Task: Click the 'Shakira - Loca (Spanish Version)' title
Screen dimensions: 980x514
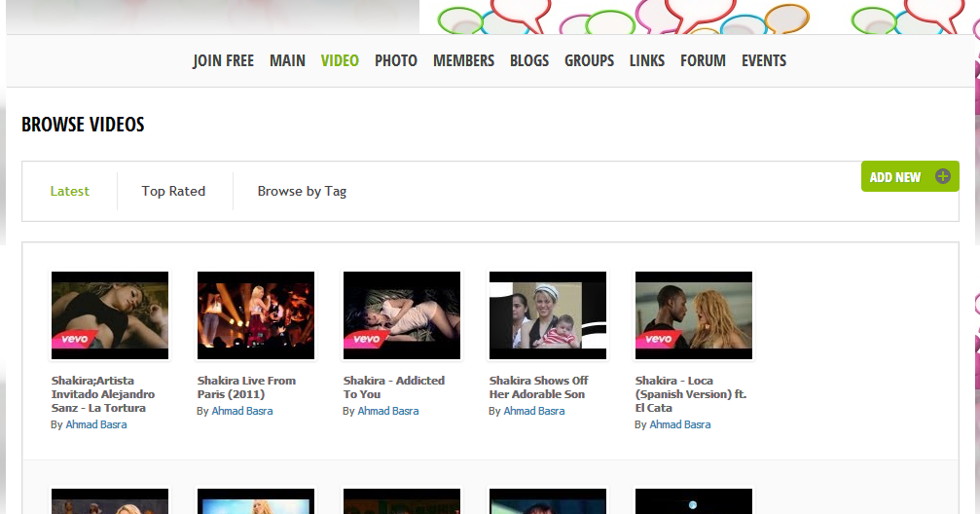Action: pos(691,394)
